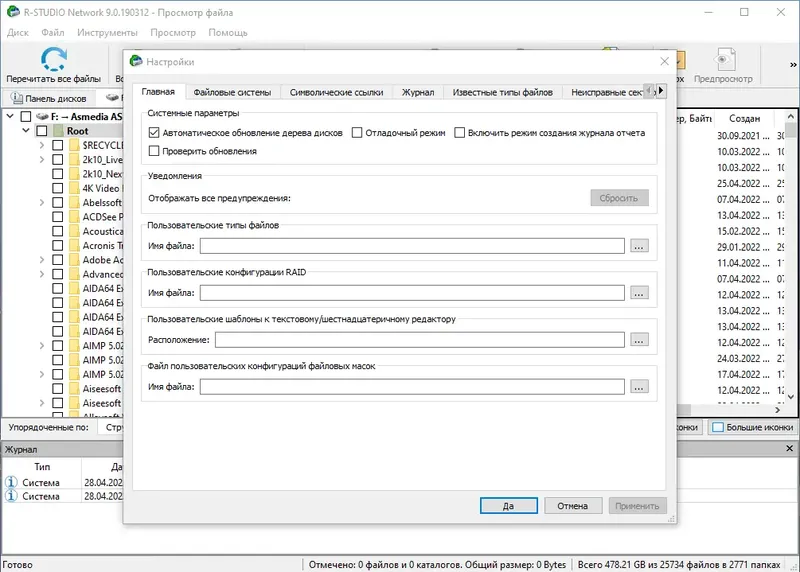This screenshot has width=800, height=572.
Task: Click the Settings dialog R-Studio icon
Action: tap(136, 61)
